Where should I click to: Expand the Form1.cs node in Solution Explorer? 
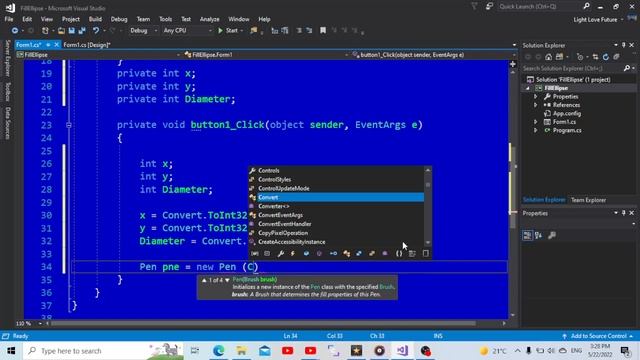(x=536, y=122)
